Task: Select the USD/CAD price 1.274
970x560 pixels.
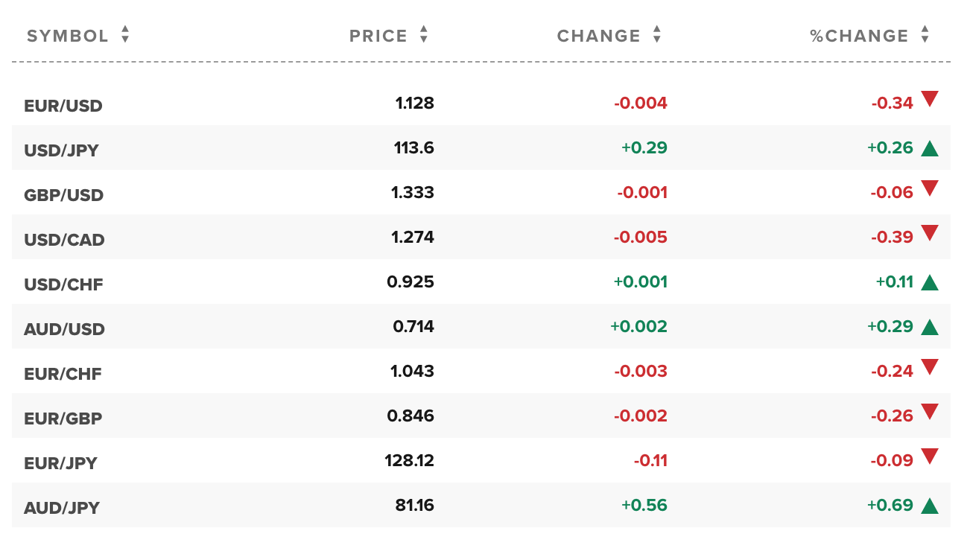Action: point(413,237)
